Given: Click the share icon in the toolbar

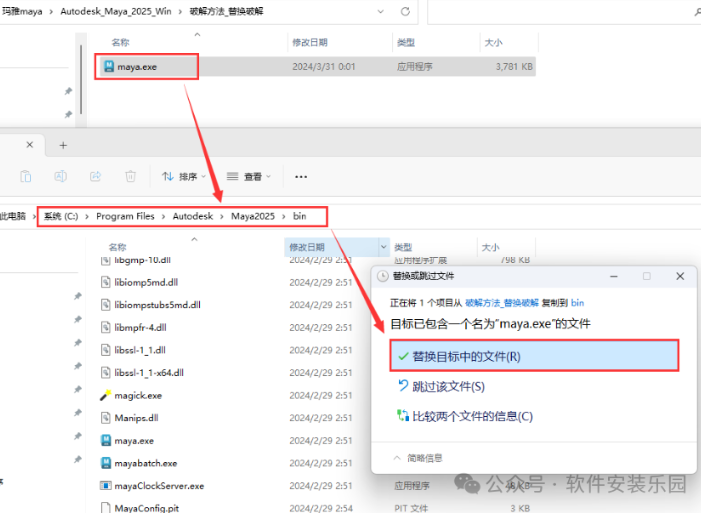Looking at the screenshot, I should (95, 177).
